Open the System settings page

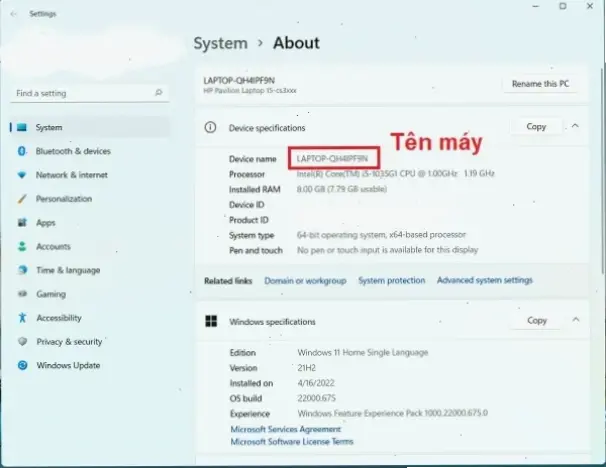(89, 127)
